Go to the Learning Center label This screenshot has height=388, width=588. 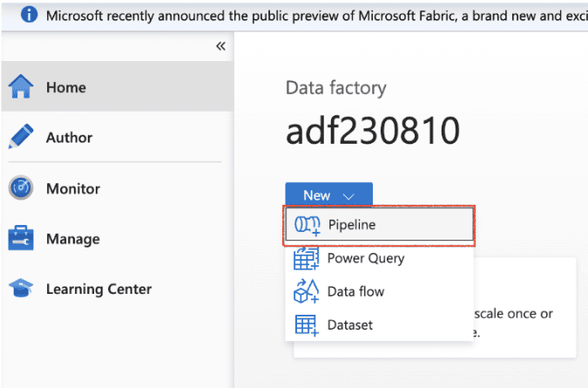(98, 289)
